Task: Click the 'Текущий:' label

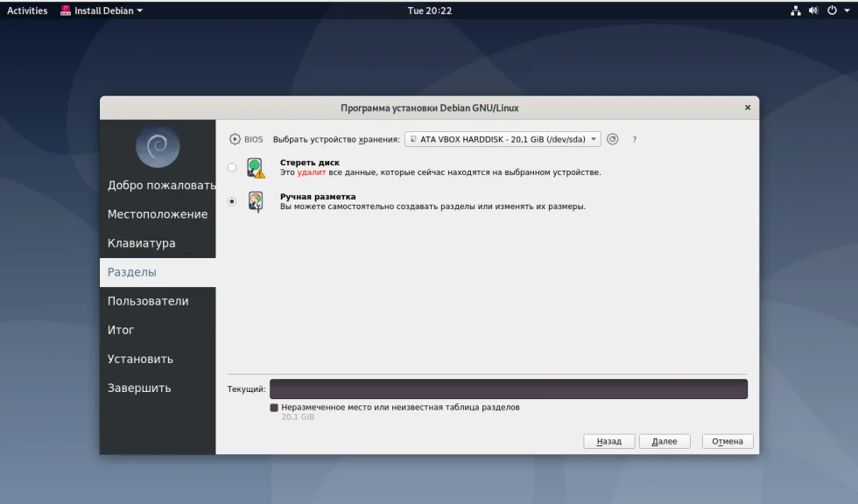Action: coord(246,389)
